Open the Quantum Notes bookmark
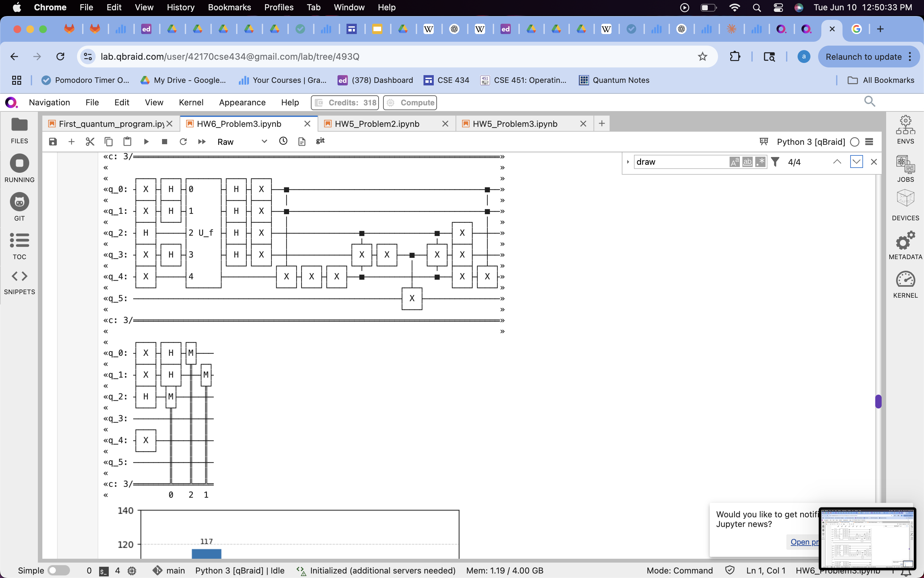This screenshot has height=578, width=924. coord(614,80)
